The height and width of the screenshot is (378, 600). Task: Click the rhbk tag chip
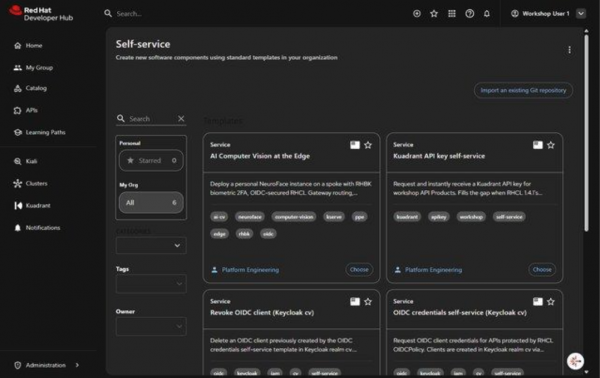coord(244,234)
